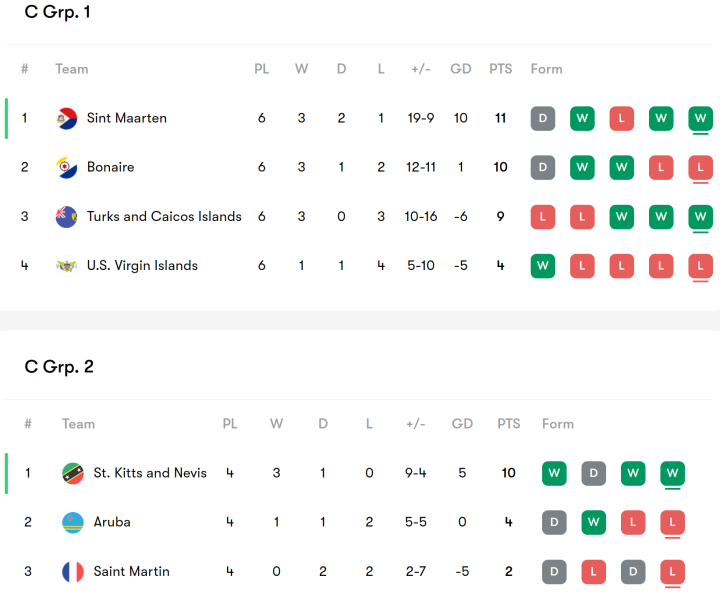
Task: Click the C Grp. 2 group heading
Action: (x=59, y=367)
